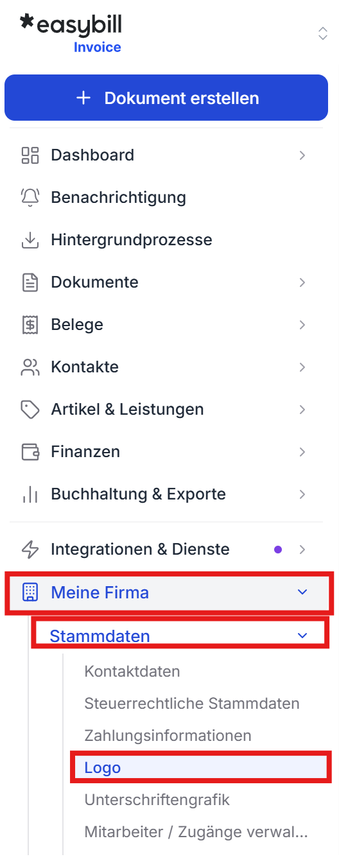Click the Finanzen wallet icon
The height and width of the screenshot is (868, 339).
pyautogui.click(x=30, y=452)
